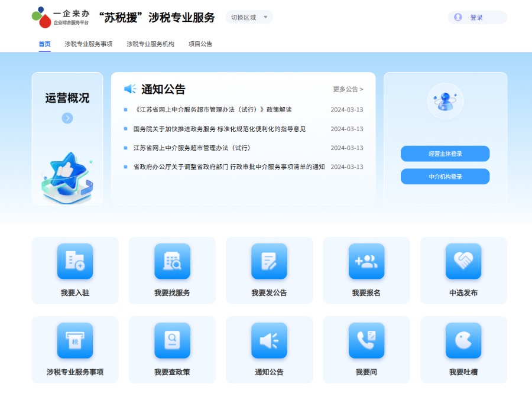Click the 登录 login button
Viewport: 532px width, 394px height.
click(478, 17)
